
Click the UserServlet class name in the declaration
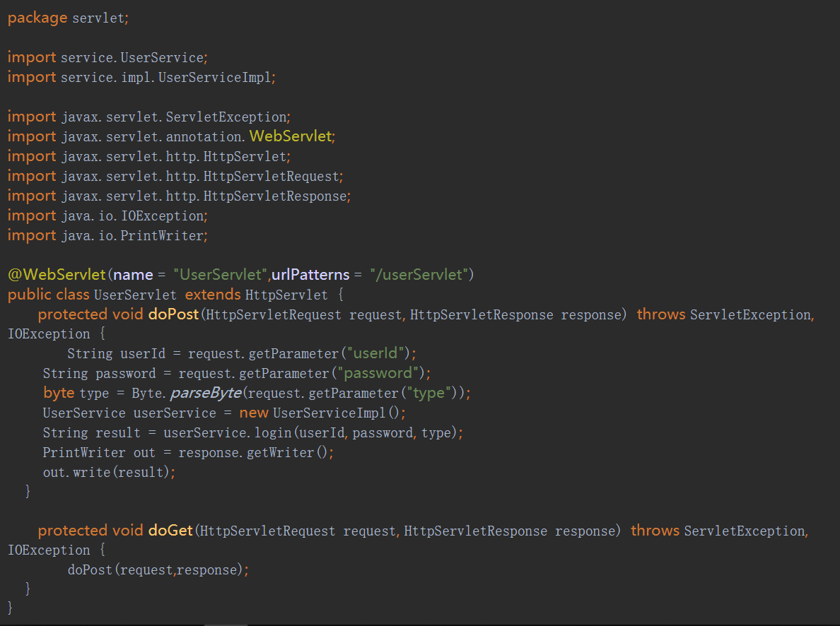pos(135,294)
